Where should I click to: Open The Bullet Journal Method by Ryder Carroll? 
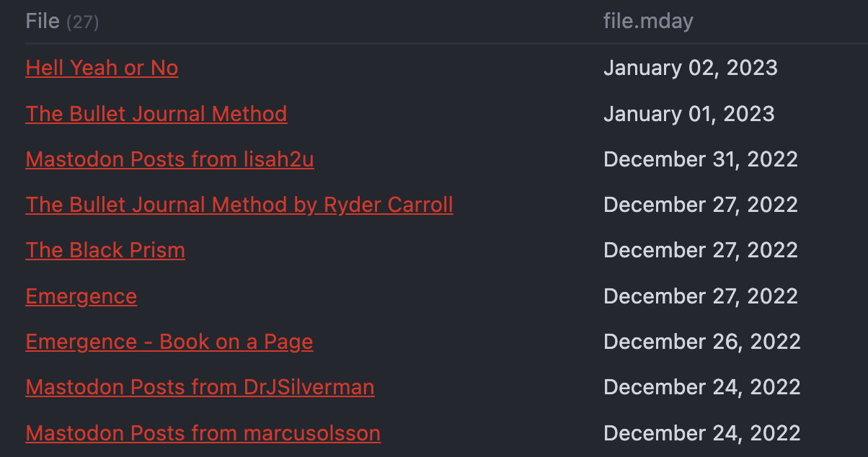[239, 205]
